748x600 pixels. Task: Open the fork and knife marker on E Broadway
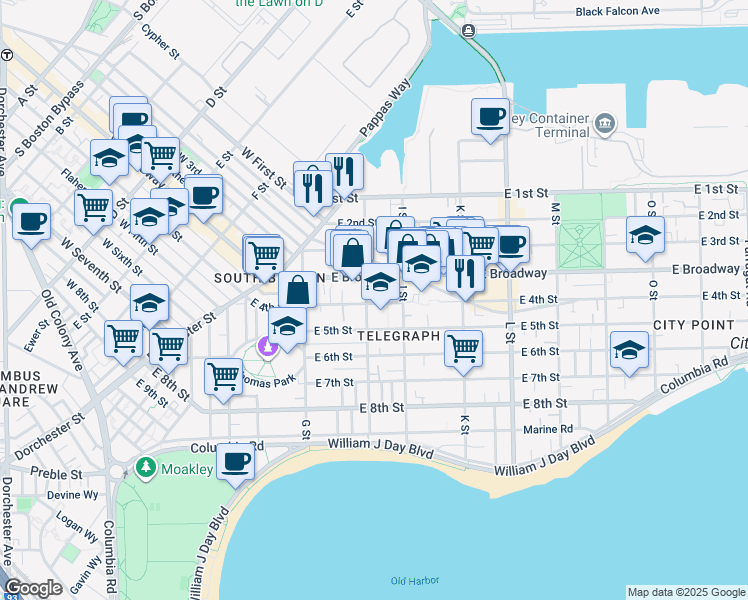tap(463, 271)
